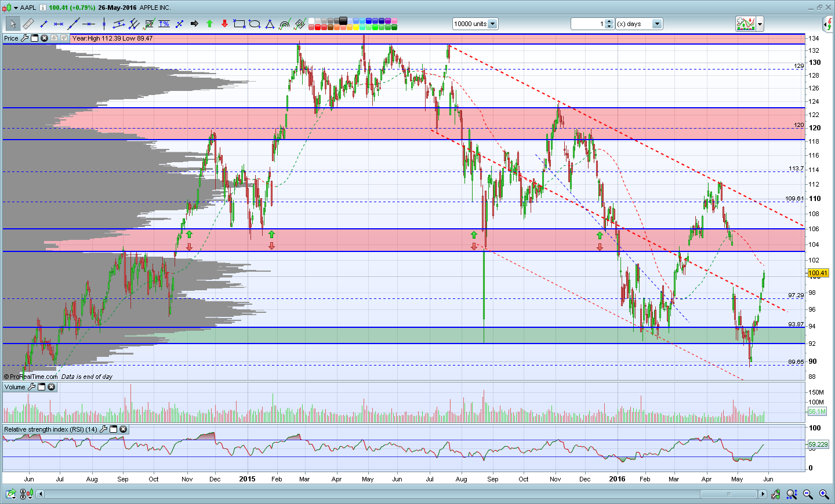The width and height of the screenshot is (835, 504).
Task: Increase the timeframe number stepper
Action: (x=609, y=21)
